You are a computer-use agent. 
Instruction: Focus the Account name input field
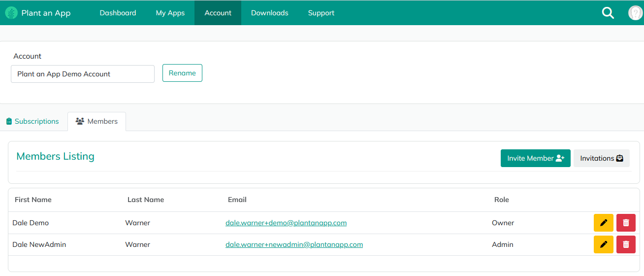(83, 74)
